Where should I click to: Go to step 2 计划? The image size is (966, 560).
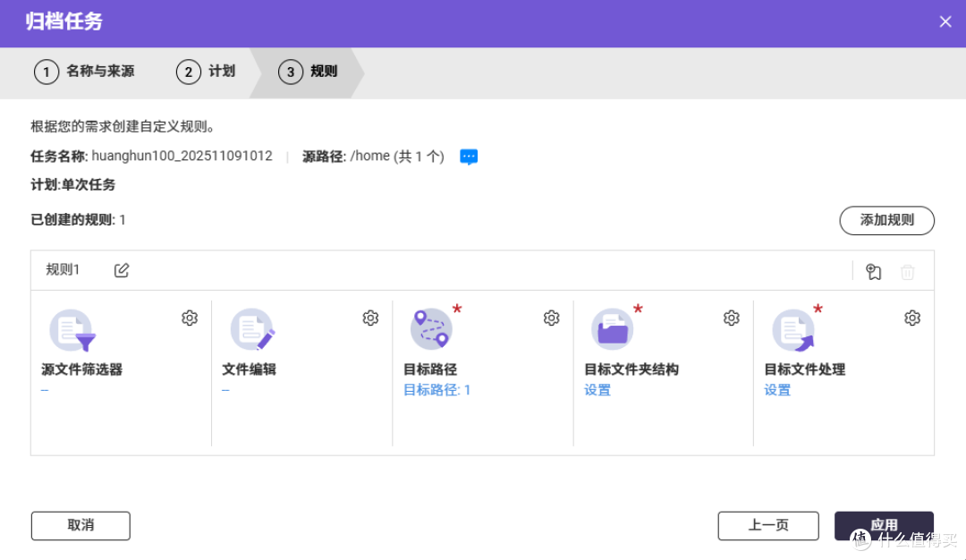click(206, 72)
